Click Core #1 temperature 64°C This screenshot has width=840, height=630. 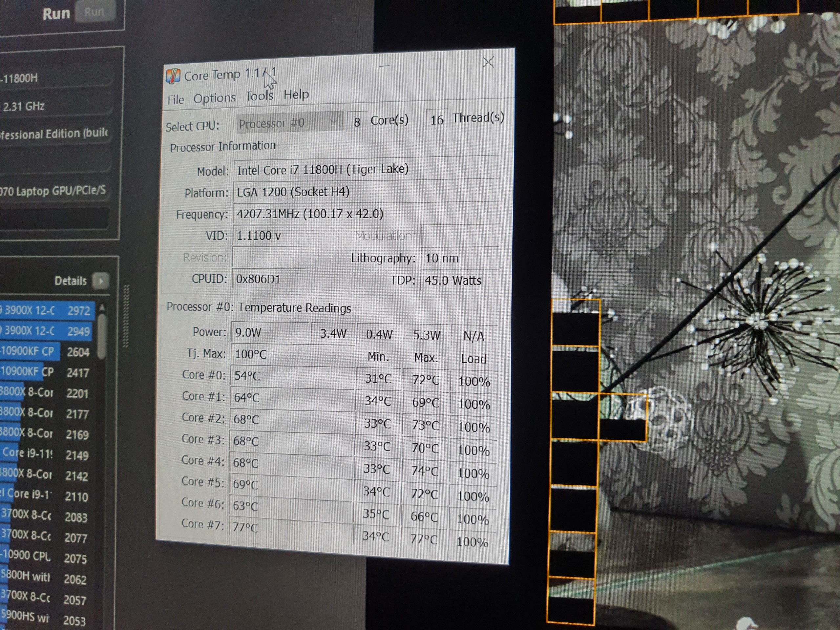coord(292,398)
